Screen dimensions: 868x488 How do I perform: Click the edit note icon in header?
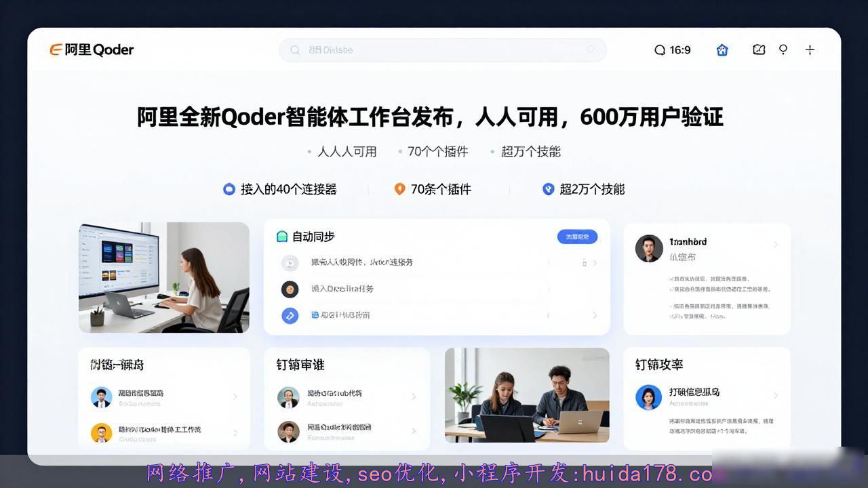tap(759, 49)
